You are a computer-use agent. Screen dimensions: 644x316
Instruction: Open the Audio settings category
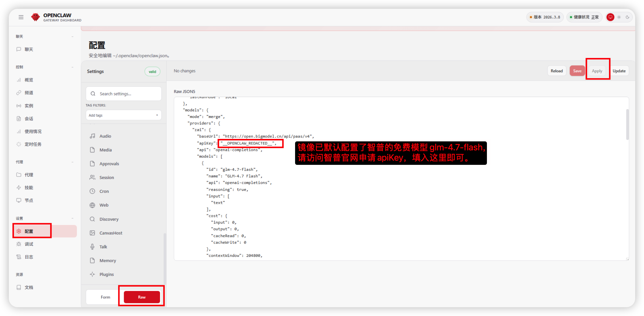pos(105,136)
